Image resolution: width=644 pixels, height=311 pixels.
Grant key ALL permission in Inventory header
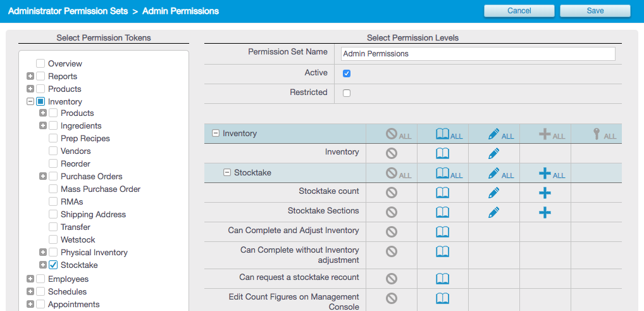605,134
